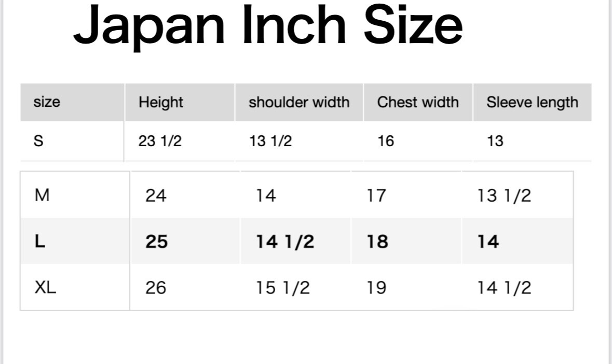Select the XL size row label
Screen dimensions: 612x364
tap(45, 288)
